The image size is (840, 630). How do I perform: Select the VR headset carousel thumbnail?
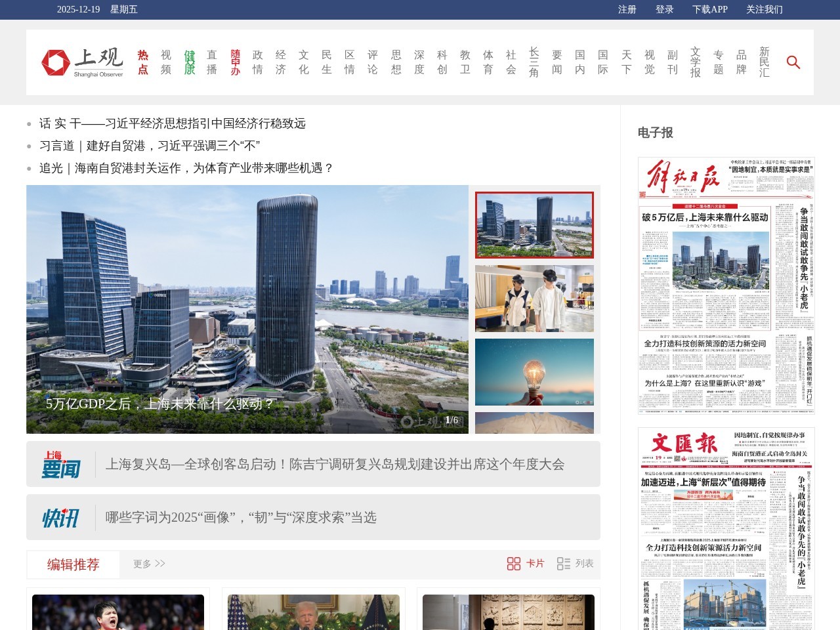coord(534,299)
